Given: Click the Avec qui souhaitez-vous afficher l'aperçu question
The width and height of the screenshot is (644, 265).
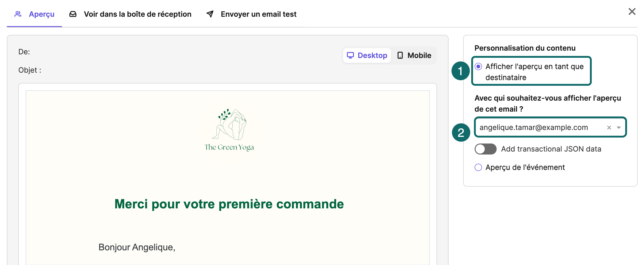Looking at the screenshot, I should point(548,103).
